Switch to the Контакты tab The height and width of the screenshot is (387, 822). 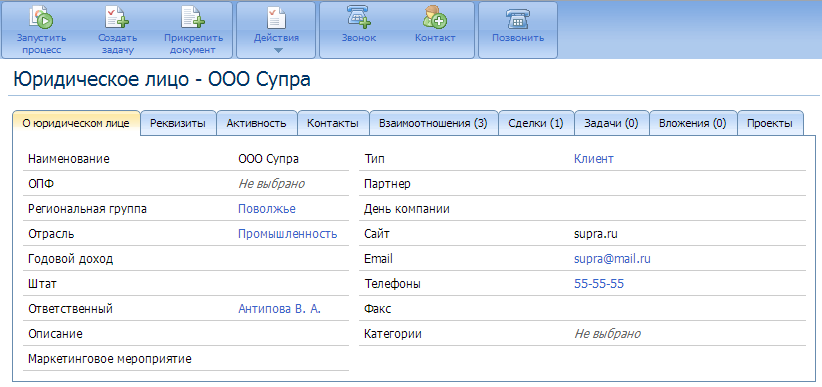coord(333,124)
